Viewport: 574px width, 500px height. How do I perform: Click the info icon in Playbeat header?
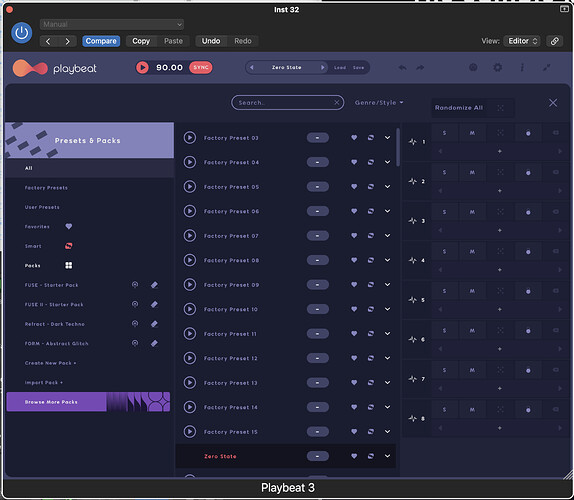(x=522, y=67)
